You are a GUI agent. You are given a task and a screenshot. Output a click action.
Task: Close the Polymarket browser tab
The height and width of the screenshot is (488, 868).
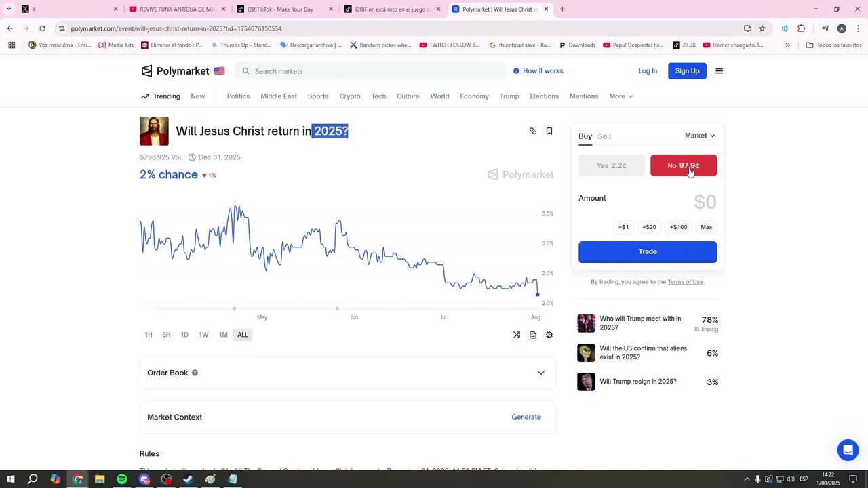(546, 9)
